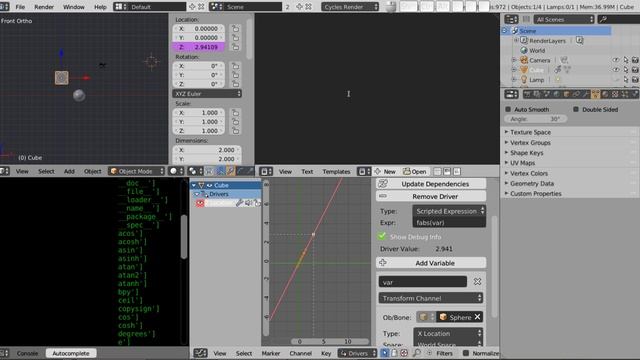Expand the Custom Properties panel
Viewport: 640px width, 360px height.
(x=535, y=193)
